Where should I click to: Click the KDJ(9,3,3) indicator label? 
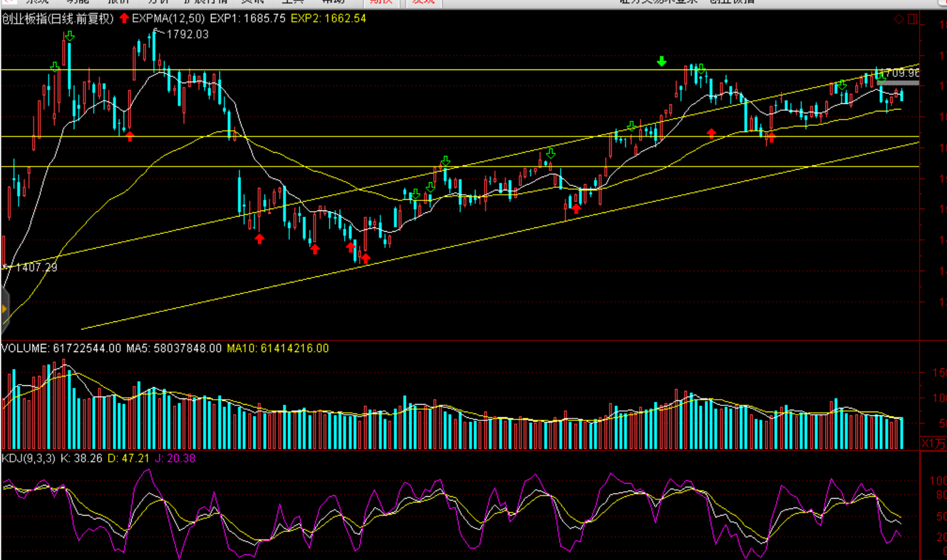coord(29,459)
